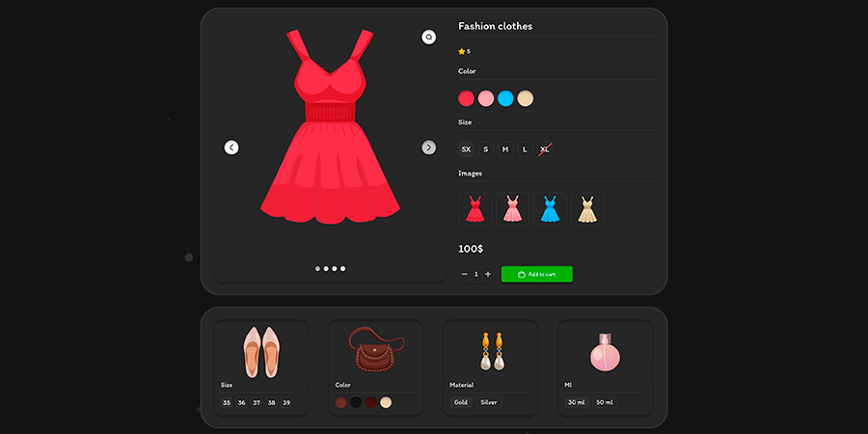Decrease quantity with minus icon
The height and width of the screenshot is (434, 868).
point(464,274)
